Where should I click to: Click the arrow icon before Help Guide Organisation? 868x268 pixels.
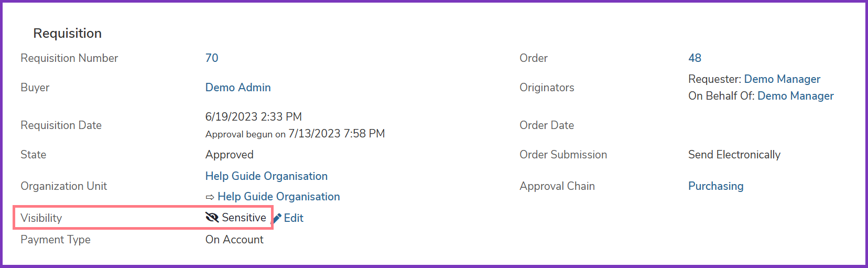[210, 197]
